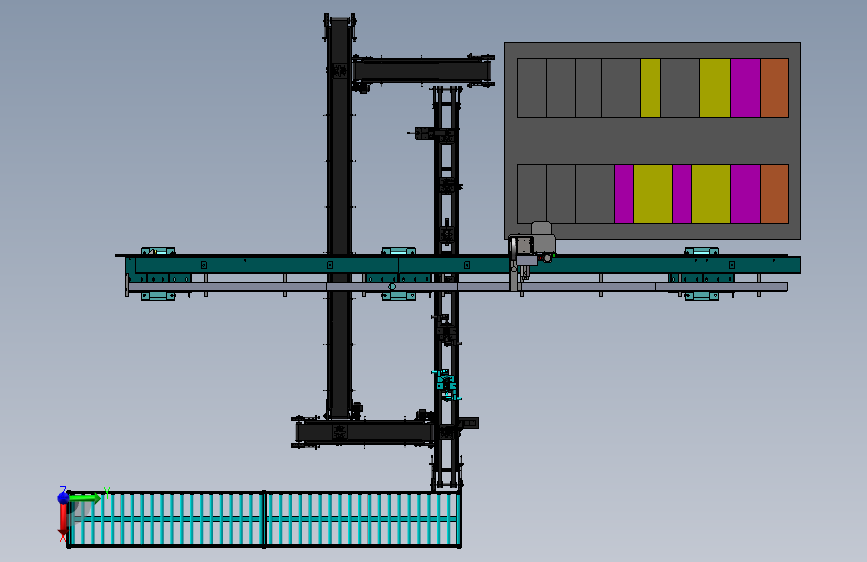
Task: Select the magenta block in the upper storage row
Action: point(745,88)
